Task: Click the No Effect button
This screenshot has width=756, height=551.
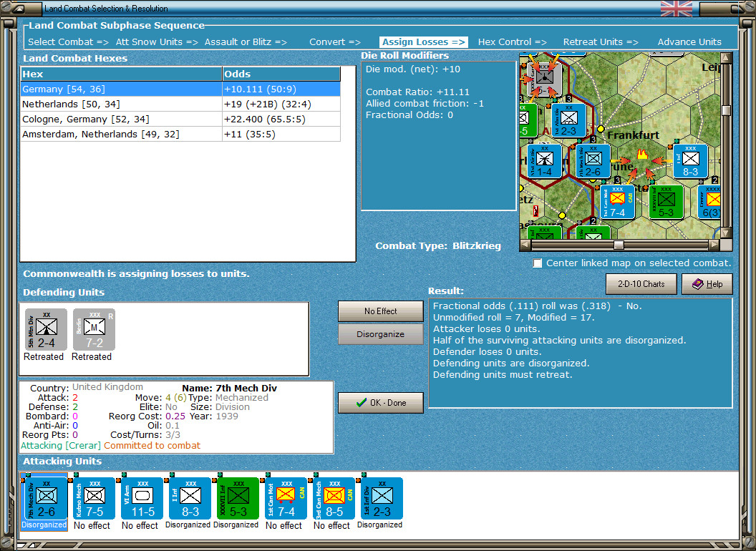Action: click(x=381, y=311)
